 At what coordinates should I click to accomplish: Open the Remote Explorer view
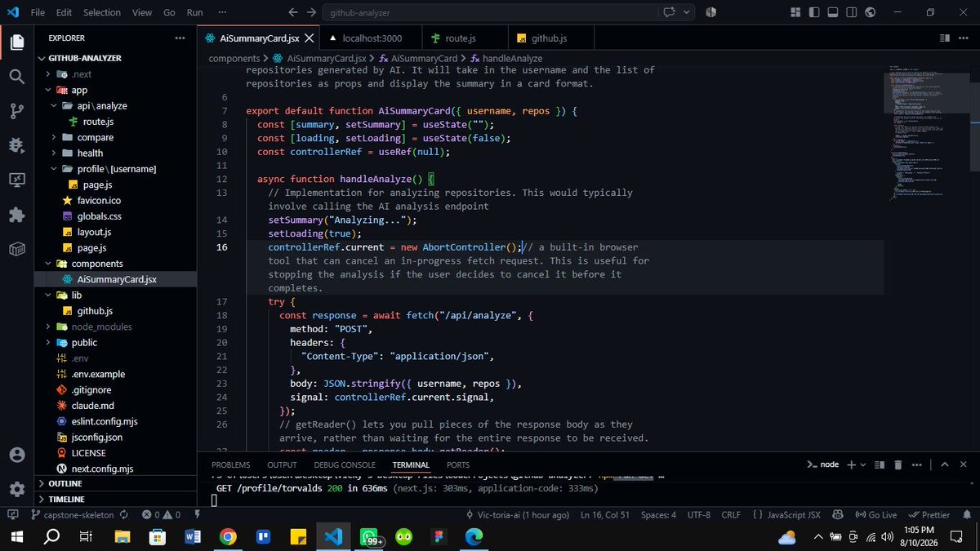point(17,180)
